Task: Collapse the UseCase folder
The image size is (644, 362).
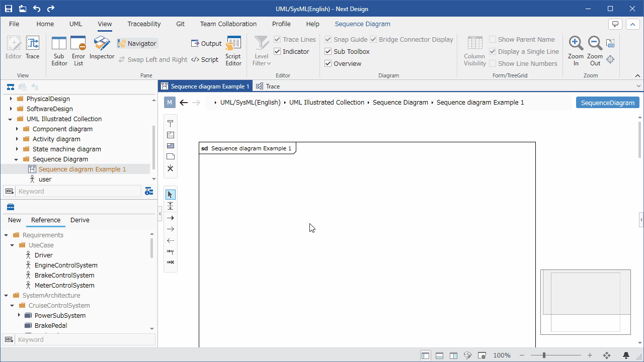Action: tap(13, 245)
